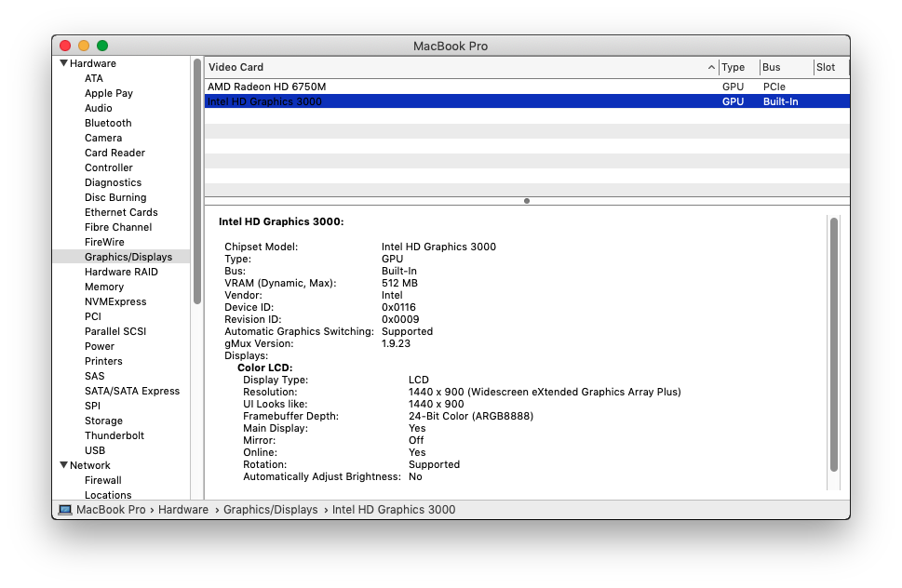Image resolution: width=902 pixels, height=588 pixels.
Task: Click the Hardware category label
Action: click(x=92, y=63)
